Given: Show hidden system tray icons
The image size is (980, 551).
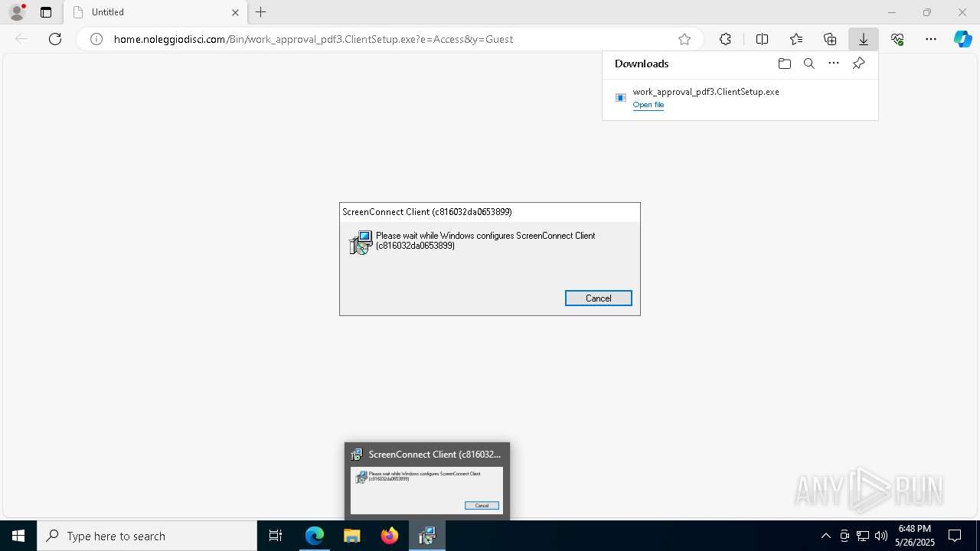Looking at the screenshot, I should point(825,536).
